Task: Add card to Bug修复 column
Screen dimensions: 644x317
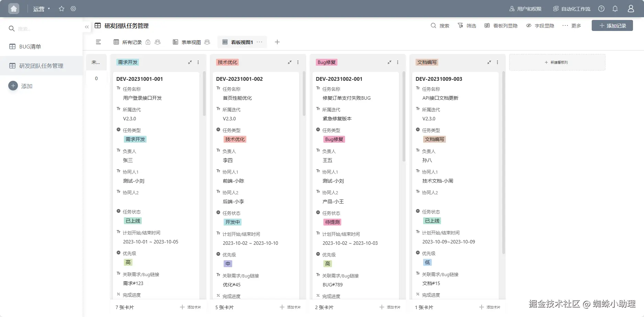Action: pos(390,307)
